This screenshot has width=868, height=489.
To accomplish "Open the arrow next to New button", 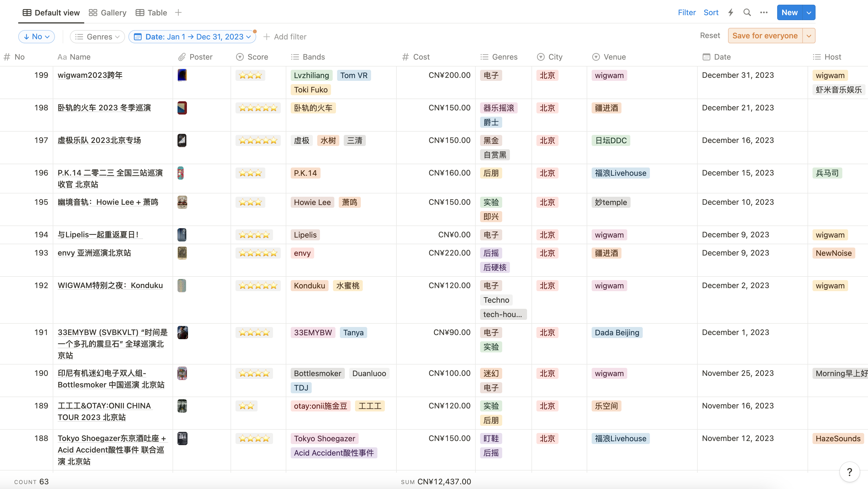I will tap(809, 12).
